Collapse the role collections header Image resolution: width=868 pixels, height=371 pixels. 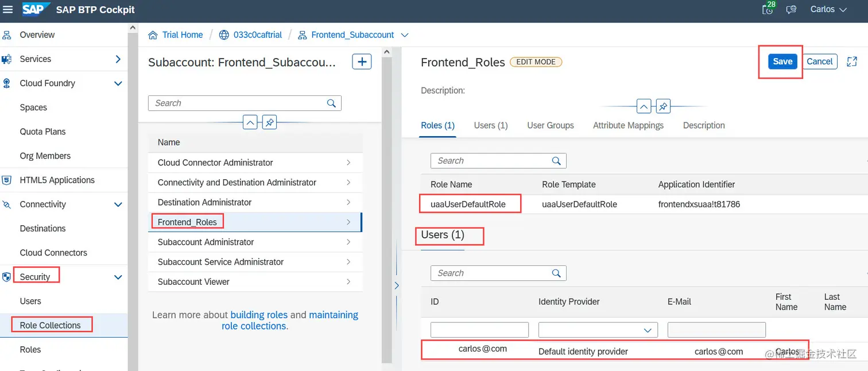click(x=250, y=122)
